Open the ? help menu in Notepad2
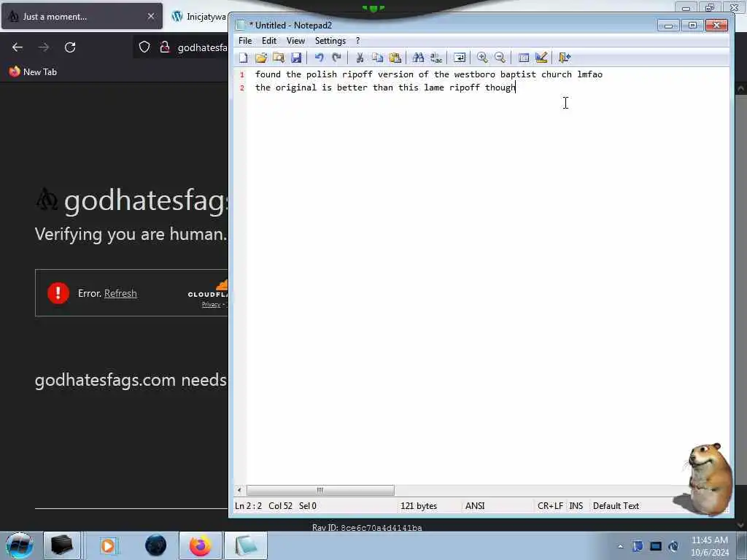 (x=357, y=41)
